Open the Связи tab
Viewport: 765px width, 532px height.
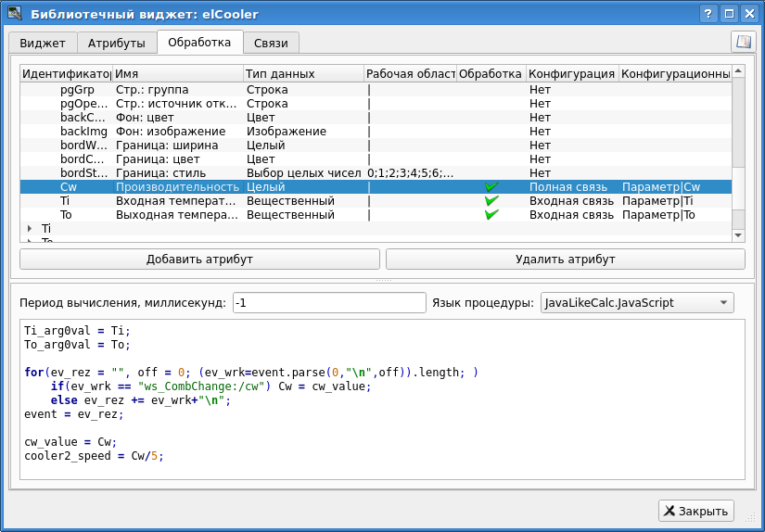(271, 43)
